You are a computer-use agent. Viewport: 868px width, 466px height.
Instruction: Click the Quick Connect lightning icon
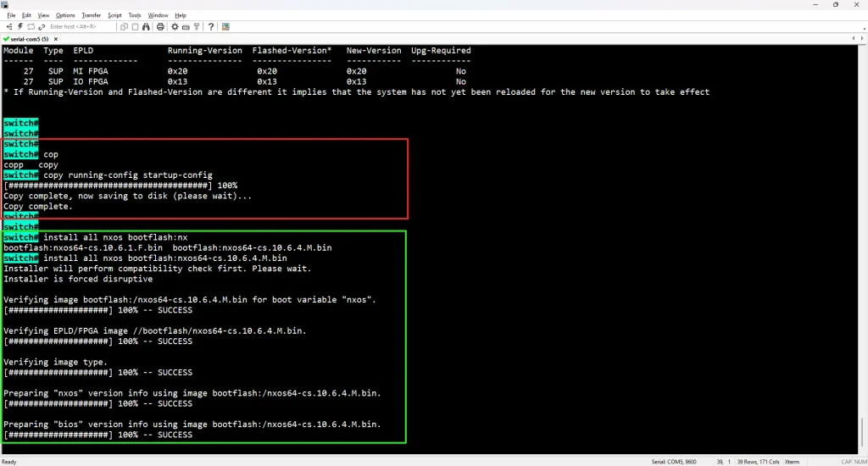point(20,26)
